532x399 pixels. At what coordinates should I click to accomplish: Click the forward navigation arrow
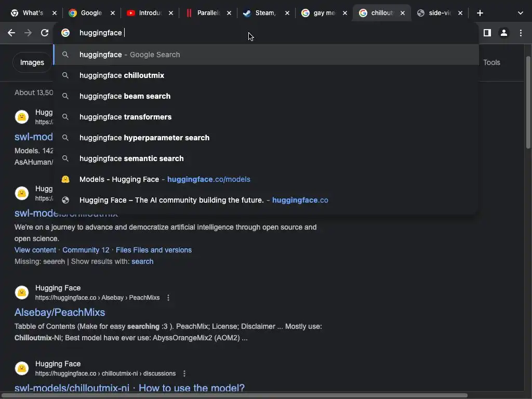coord(28,33)
